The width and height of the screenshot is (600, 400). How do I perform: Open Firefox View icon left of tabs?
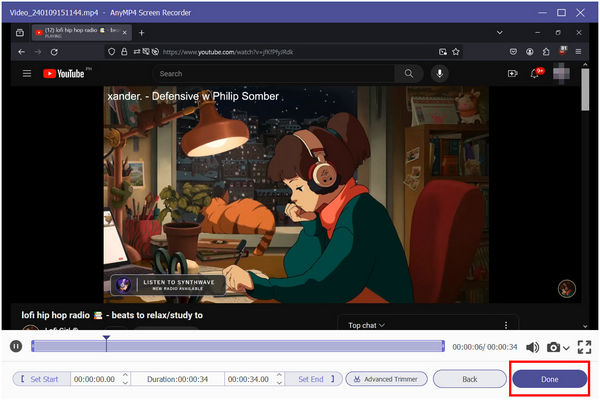click(20, 33)
